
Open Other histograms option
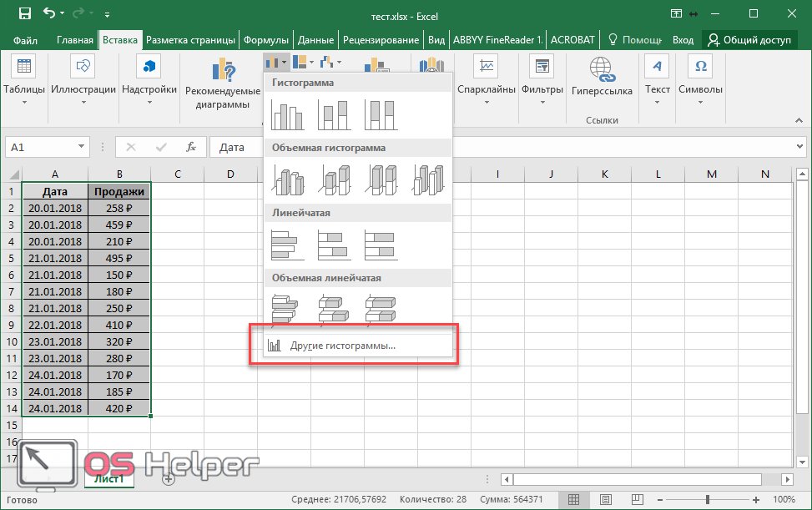[x=342, y=346]
